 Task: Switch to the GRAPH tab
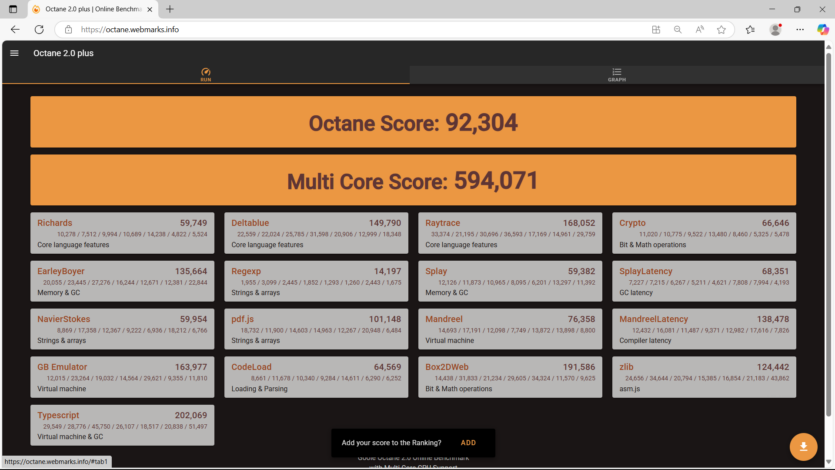(617, 75)
